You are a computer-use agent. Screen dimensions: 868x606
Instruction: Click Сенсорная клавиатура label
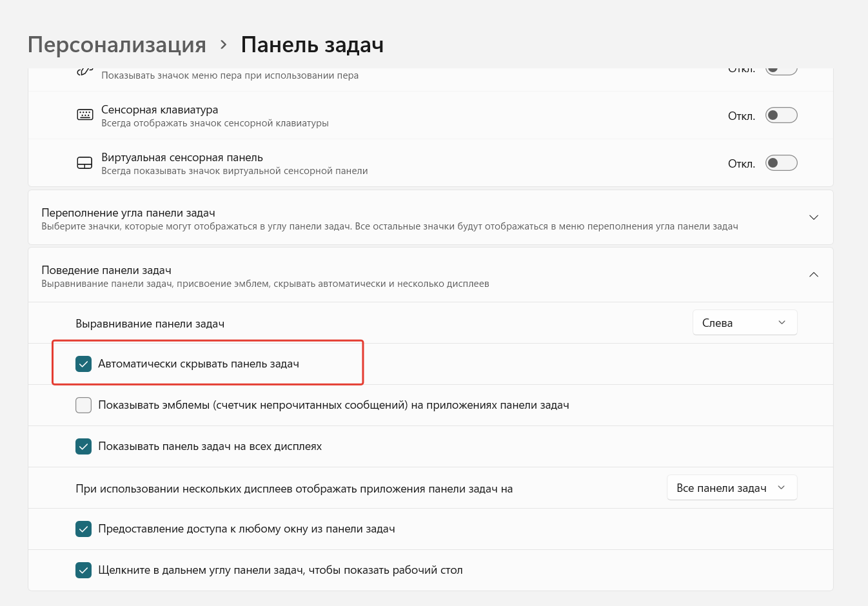point(159,110)
